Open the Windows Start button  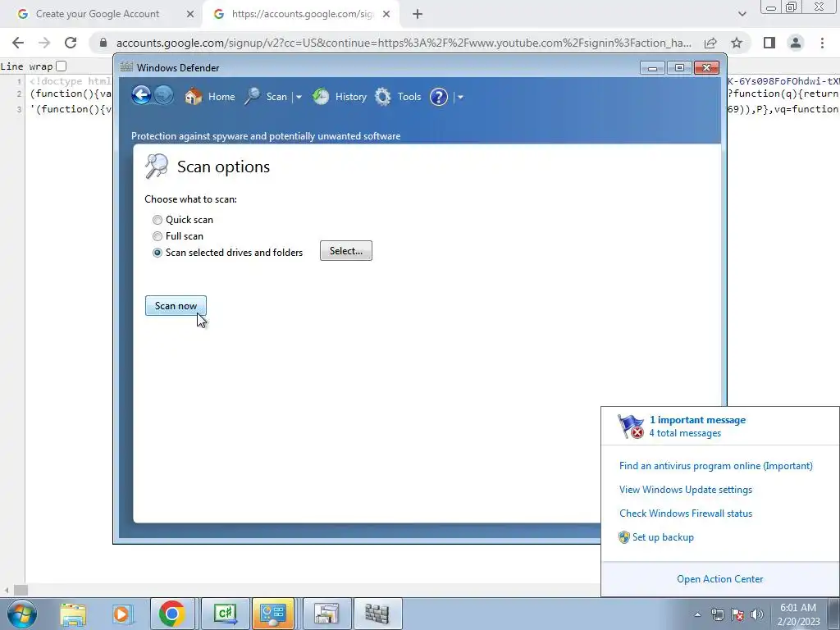(x=22, y=614)
